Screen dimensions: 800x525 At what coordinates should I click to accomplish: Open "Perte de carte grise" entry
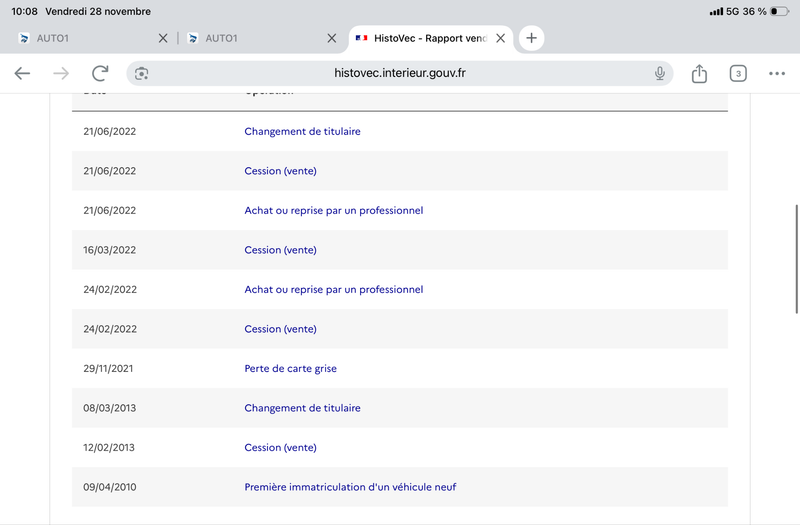(x=290, y=369)
